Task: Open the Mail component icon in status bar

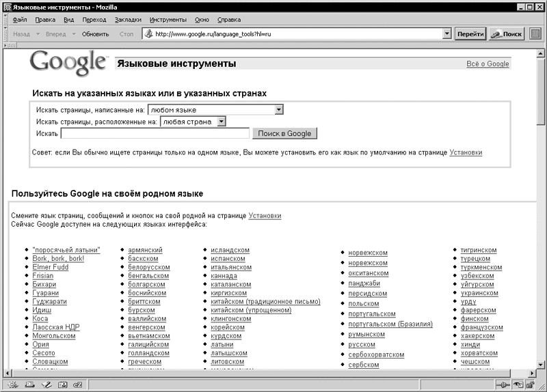Action: (29, 384)
